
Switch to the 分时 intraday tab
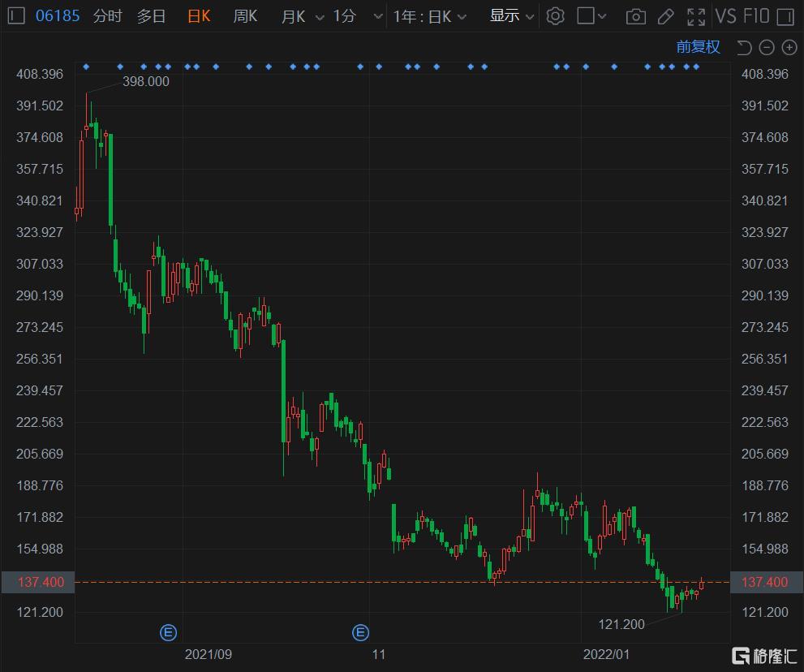pos(107,16)
